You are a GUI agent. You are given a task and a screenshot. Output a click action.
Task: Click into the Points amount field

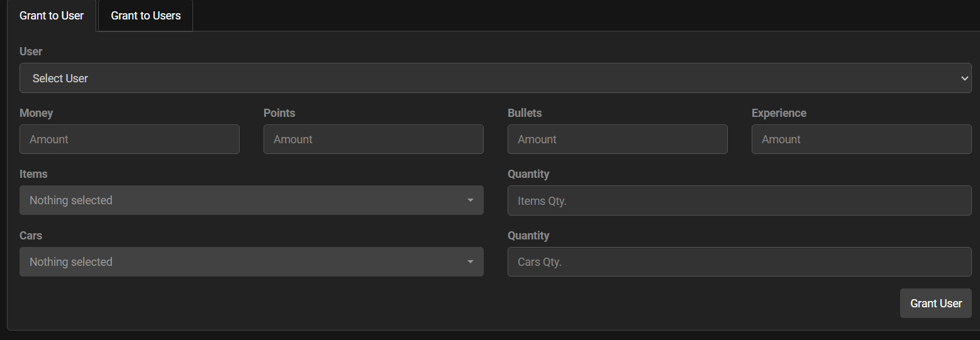373,139
